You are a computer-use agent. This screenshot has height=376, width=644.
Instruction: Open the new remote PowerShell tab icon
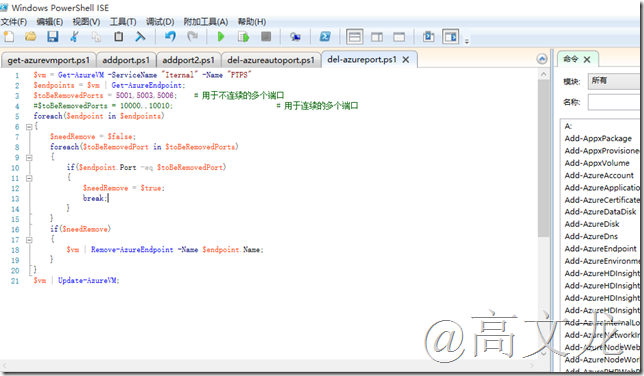point(295,37)
